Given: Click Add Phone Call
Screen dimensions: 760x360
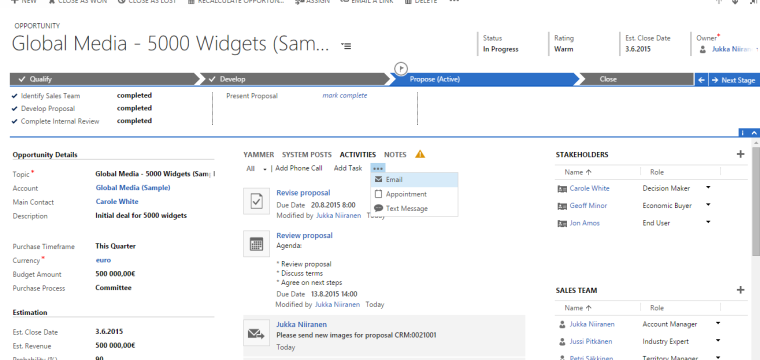Looking at the screenshot, I should point(299,168).
